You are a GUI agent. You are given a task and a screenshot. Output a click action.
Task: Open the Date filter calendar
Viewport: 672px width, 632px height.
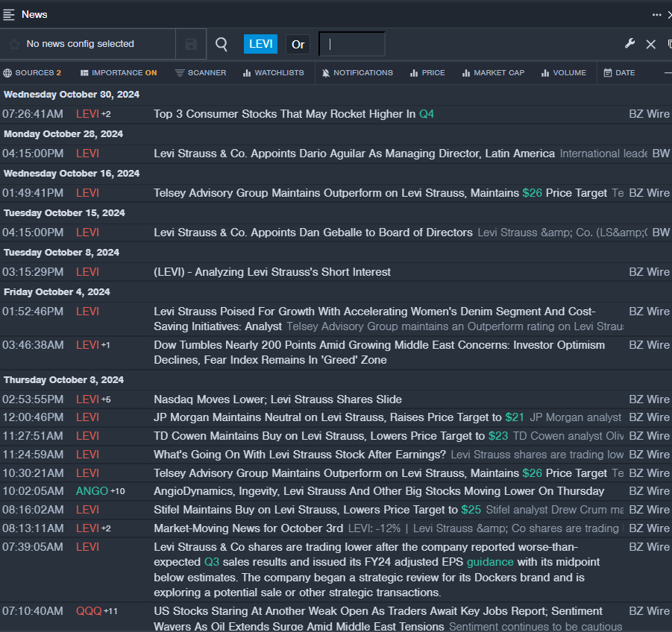[619, 73]
